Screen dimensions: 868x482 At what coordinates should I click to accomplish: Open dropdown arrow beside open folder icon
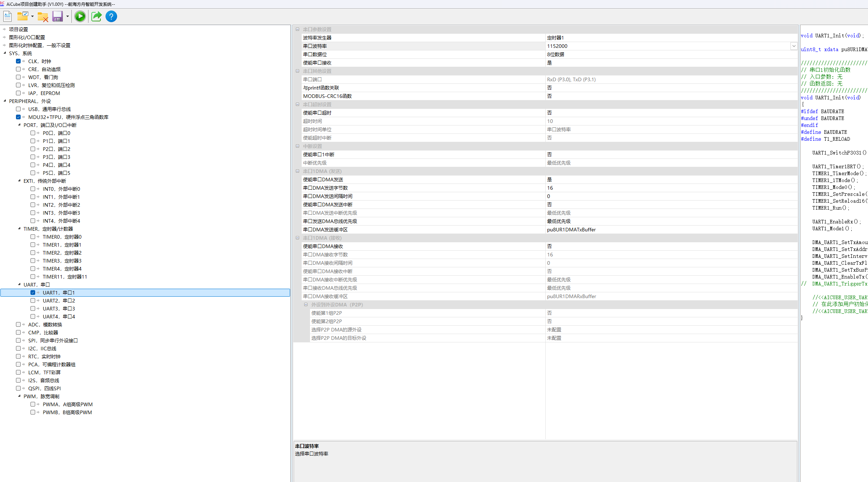point(32,16)
